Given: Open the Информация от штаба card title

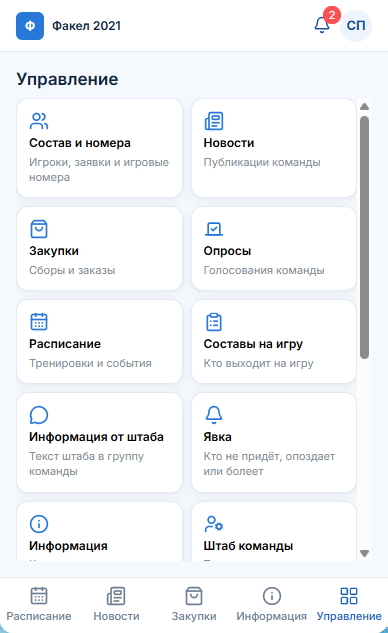Looking at the screenshot, I should 96,437.
